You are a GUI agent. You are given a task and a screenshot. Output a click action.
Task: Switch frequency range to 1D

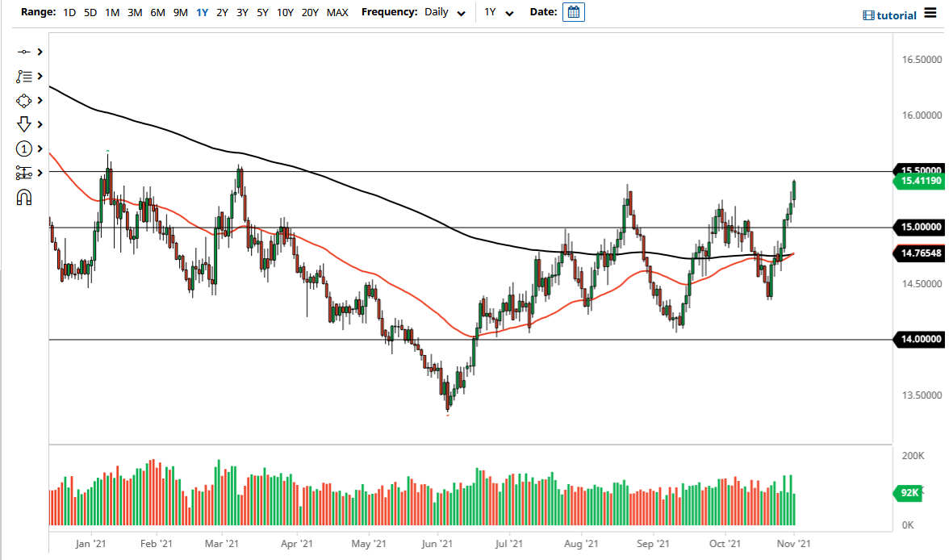coord(69,13)
